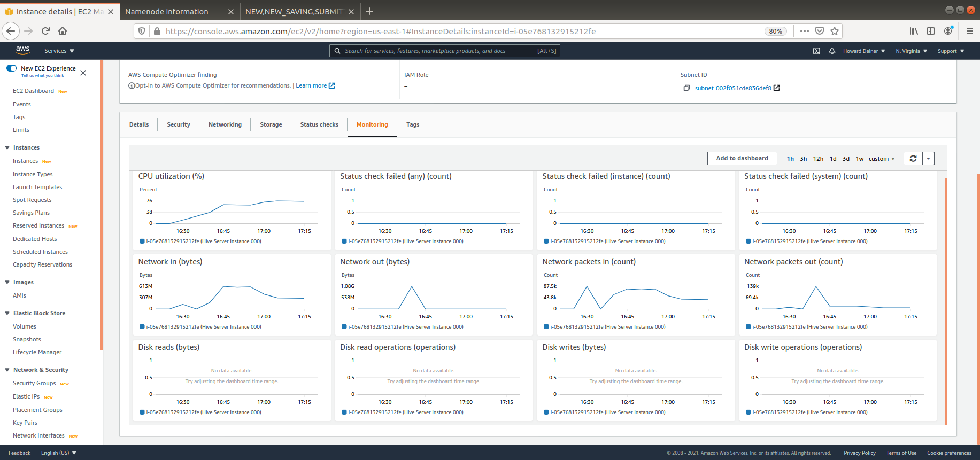The height and width of the screenshot is (460, 980).
Task: Save page to Pocket icon
Action: tap(820, 31)
